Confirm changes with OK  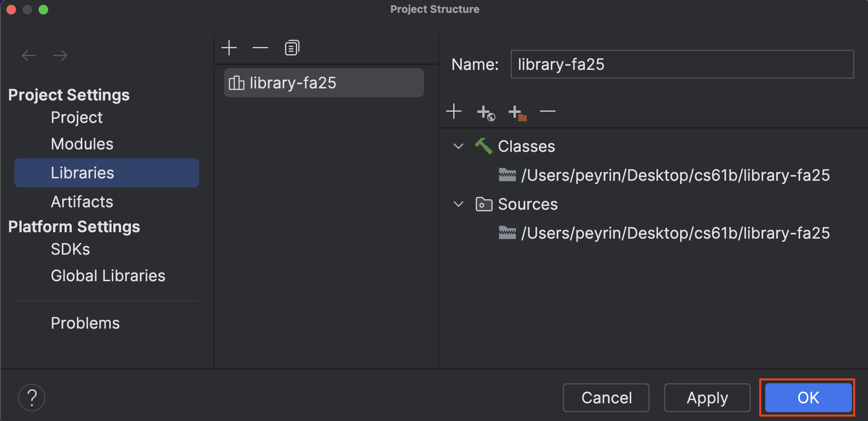click(x=807, y=398)
